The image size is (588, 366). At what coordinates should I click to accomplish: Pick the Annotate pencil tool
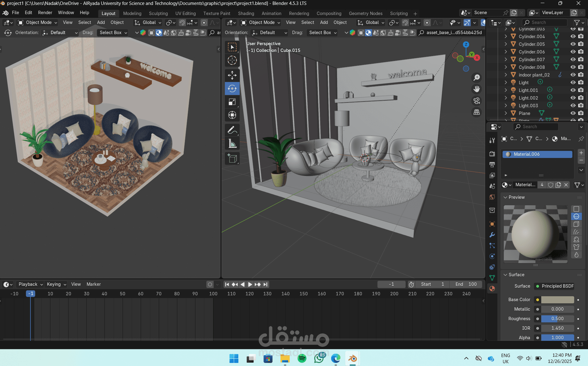pyautogui.click(x=232, y=130)
